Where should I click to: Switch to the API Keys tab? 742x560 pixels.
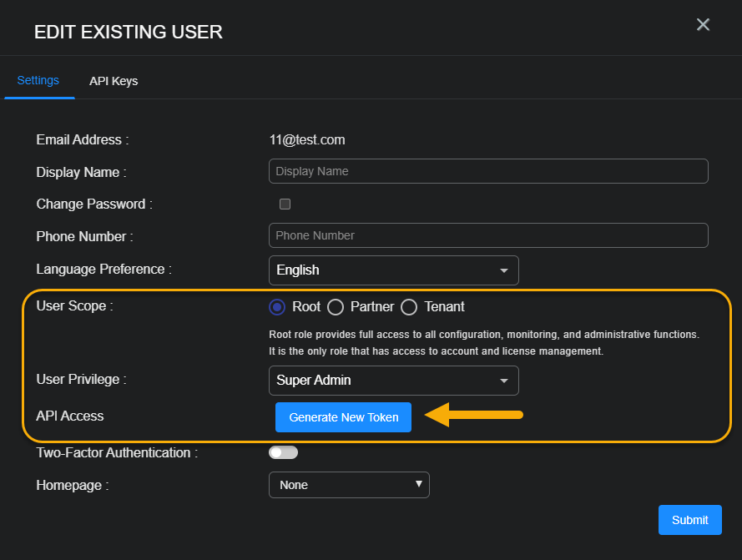pyautogui.click(x=114, y=81)
